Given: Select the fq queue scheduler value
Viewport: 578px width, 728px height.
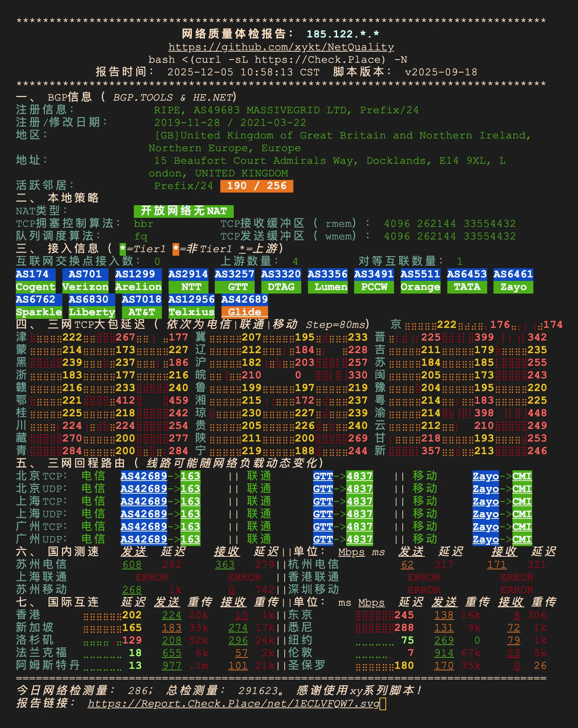Looking at the screenshot, I should pos(141,236).
